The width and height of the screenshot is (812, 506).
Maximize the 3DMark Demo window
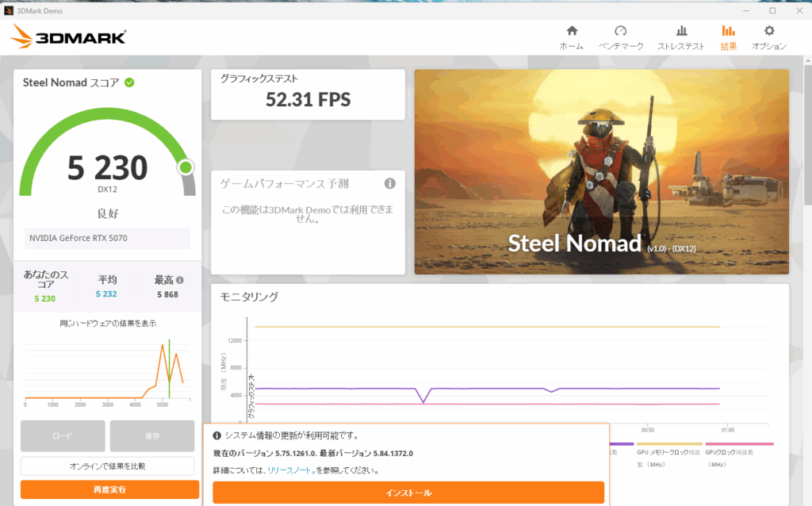[x=772, y=10]
